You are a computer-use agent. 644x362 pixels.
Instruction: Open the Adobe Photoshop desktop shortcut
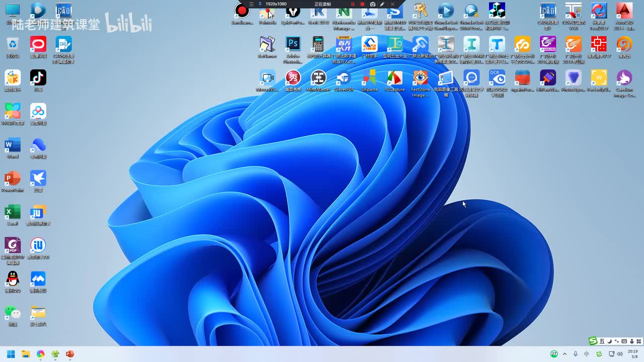tap(293, 44)
